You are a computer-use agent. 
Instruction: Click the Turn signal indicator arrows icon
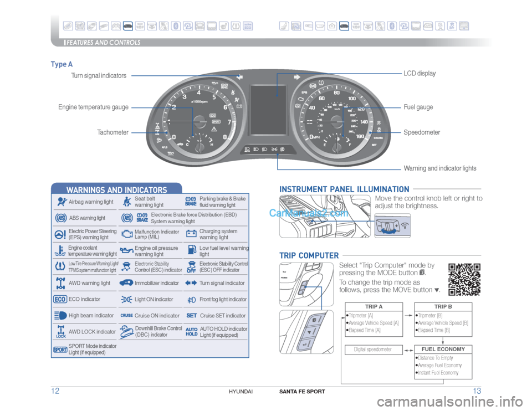(191, 283)
